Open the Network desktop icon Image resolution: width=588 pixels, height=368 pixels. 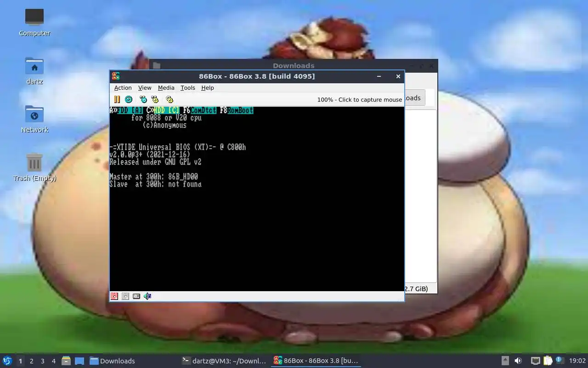[34, 119]
